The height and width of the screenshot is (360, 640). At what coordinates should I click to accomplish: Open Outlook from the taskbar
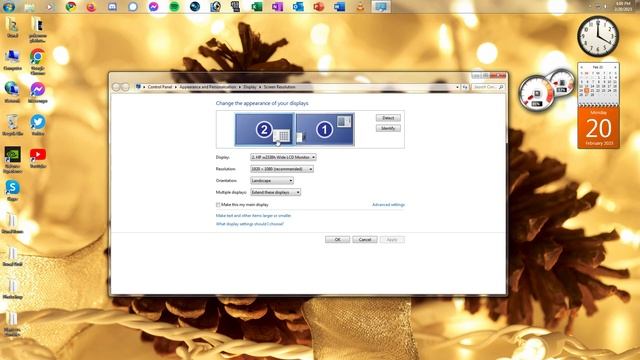click(x=298, y=7)
